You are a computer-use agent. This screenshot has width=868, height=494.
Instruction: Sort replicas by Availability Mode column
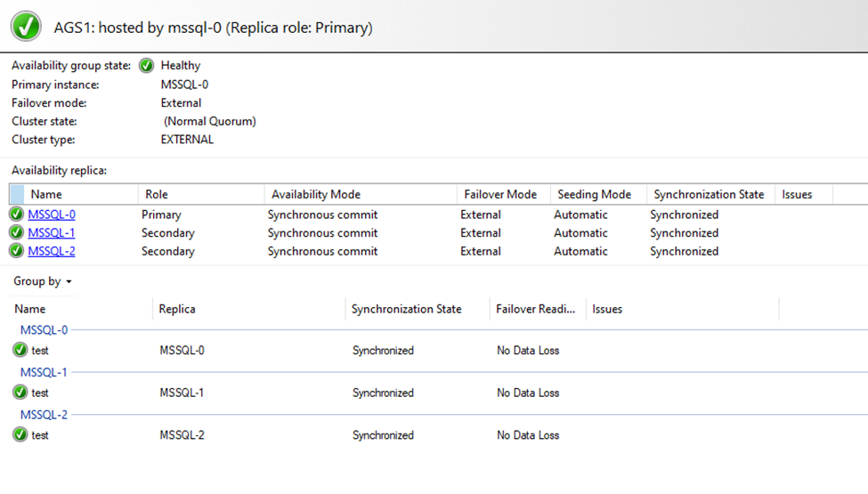[x=316, y=194]
